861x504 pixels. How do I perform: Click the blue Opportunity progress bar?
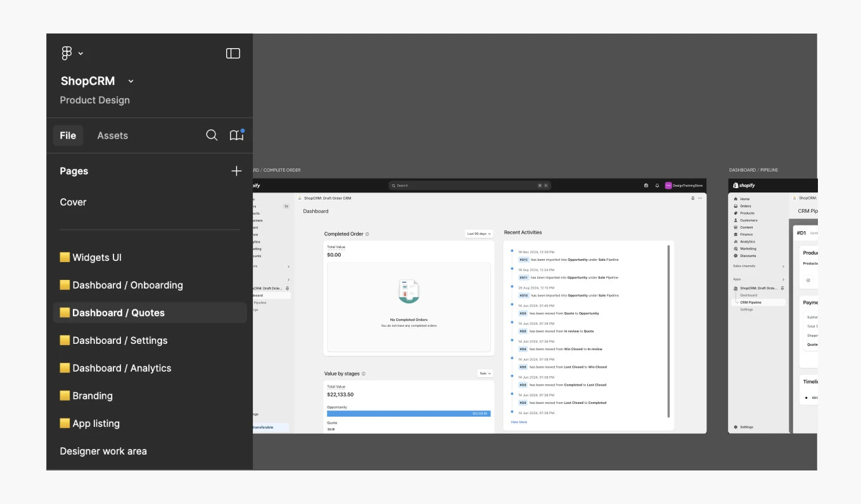409,413
